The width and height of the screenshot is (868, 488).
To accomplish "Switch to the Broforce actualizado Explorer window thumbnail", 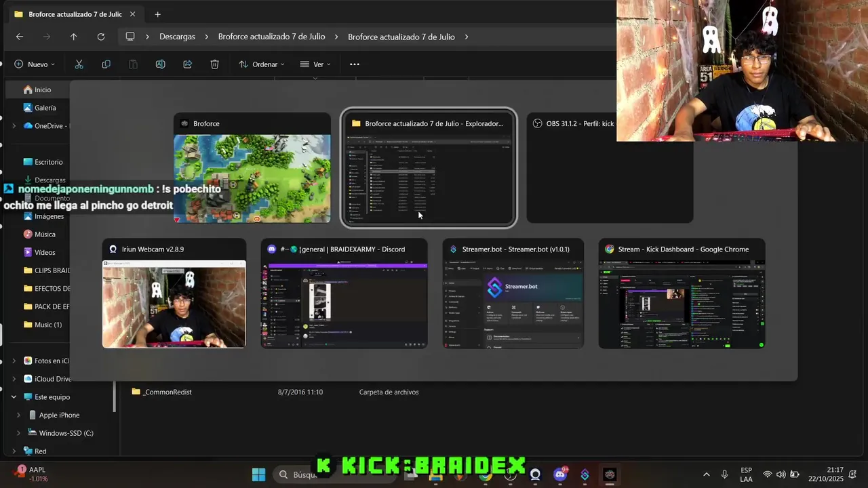I will pos(429,168).
